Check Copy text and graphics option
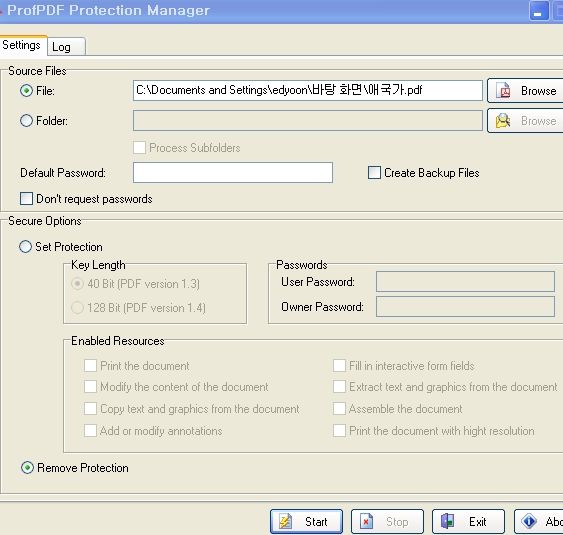 (x=90, y=409)
